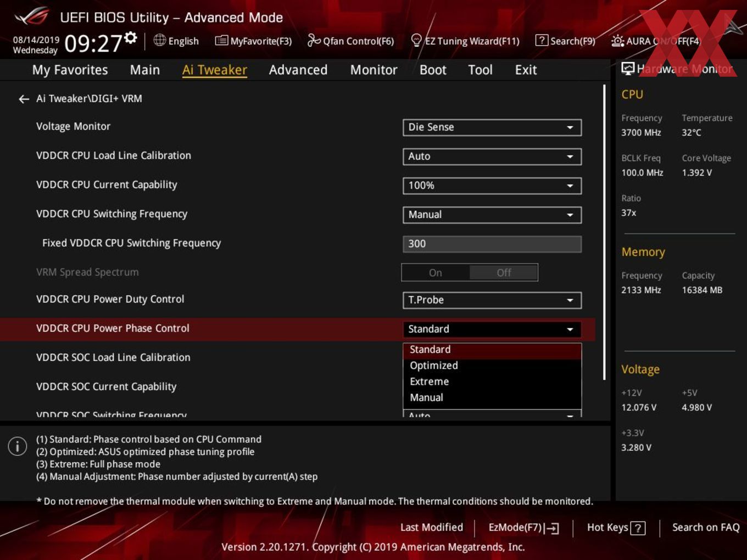Open Exit tab
This screenshot has height=560, width=747.
(526, 70)
